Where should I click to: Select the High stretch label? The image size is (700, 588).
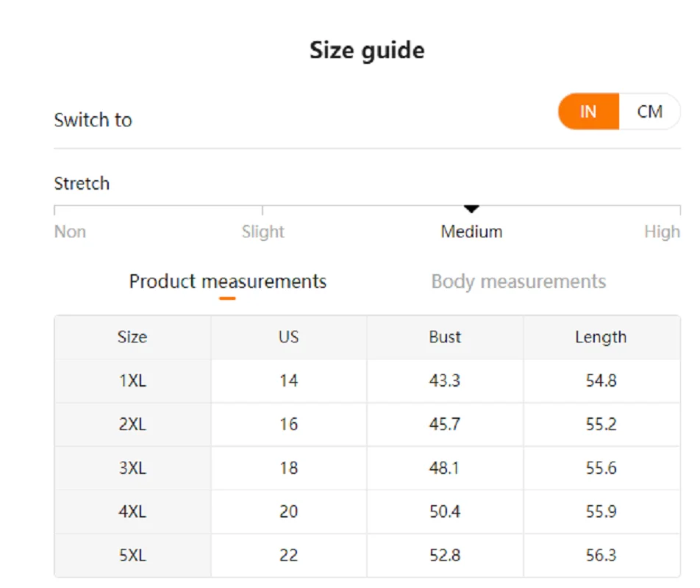coord(661,232)
